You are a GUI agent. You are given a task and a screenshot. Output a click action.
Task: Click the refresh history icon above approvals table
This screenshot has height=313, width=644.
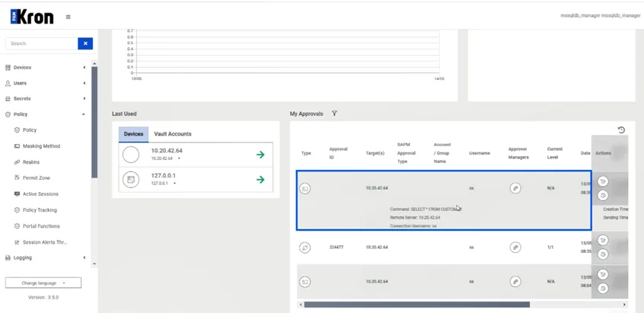tap(621, 129)
